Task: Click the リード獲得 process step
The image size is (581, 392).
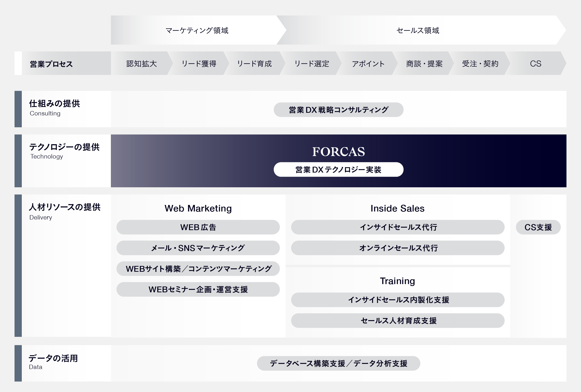Action: tap(199, 63)
